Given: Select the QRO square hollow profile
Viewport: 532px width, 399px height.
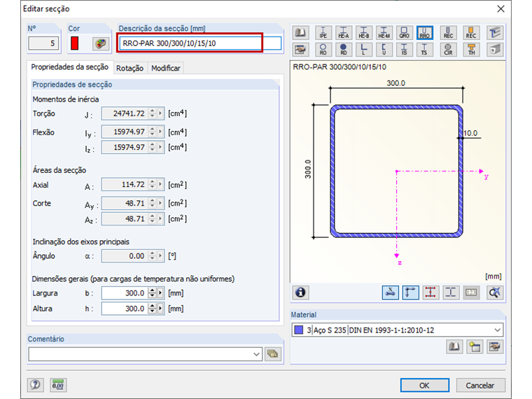Looking at the screenshot, I should pyautogui.click(x=405, y=33).
